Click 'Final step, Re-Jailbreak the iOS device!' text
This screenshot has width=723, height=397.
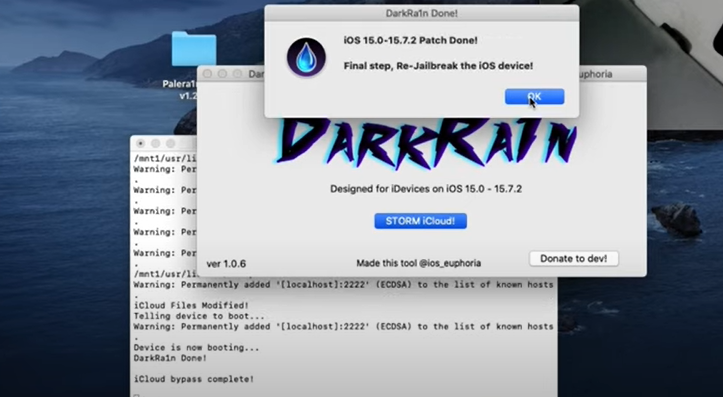pyautogui.click(x=438, y=66)
